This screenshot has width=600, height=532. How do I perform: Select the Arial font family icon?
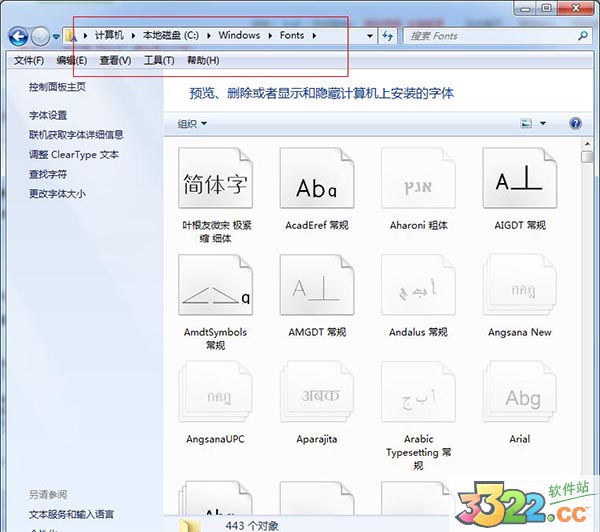pos(520,392)
